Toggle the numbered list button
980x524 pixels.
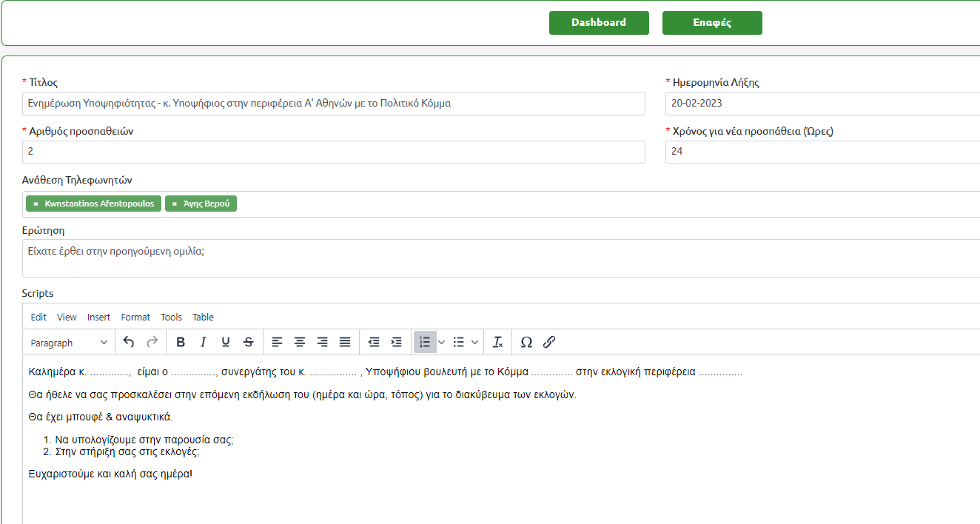click(424, 342)
